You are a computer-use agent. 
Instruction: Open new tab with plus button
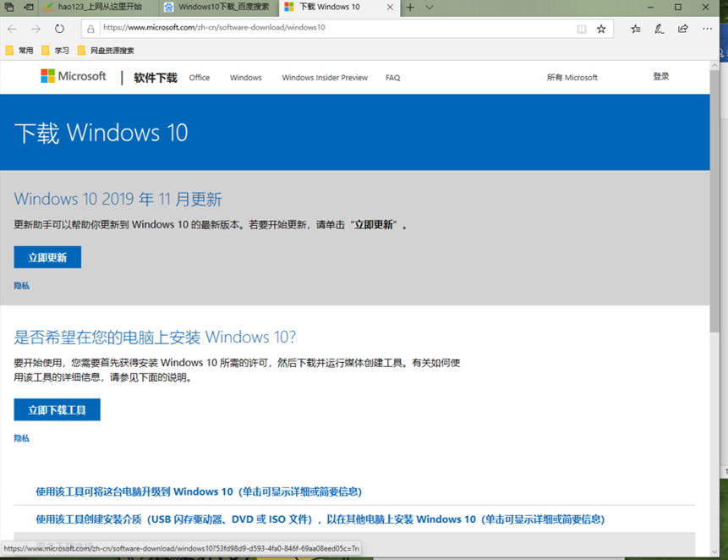pos(410,8)
